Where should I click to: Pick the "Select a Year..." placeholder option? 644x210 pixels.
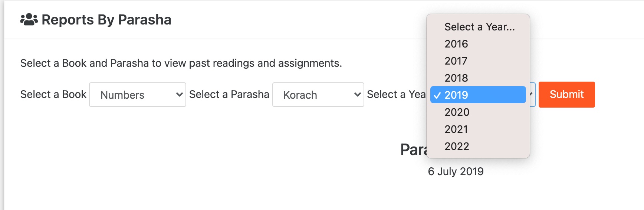pos(478,27)
